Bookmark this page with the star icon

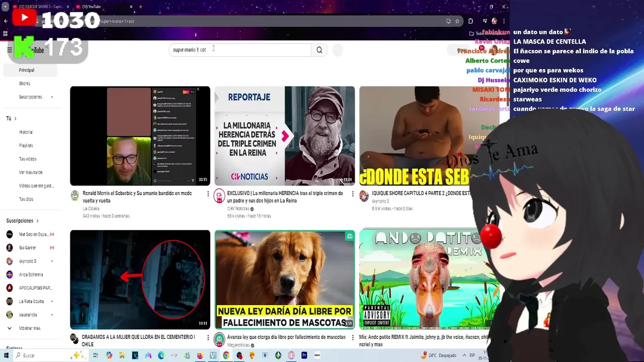pyautogui.click(x=457, y=21)
